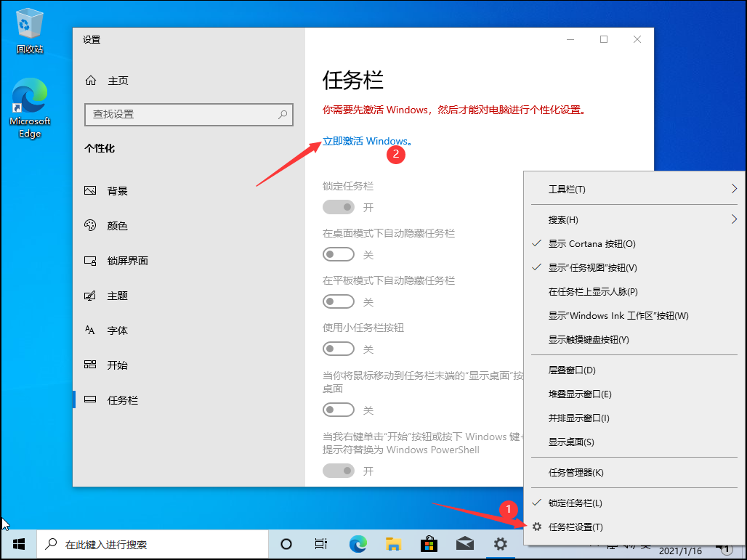The image size is (747, 560).
Task: Open 锁屏界面 settings page
Action: pyautogui.click(x=189, y=261)
